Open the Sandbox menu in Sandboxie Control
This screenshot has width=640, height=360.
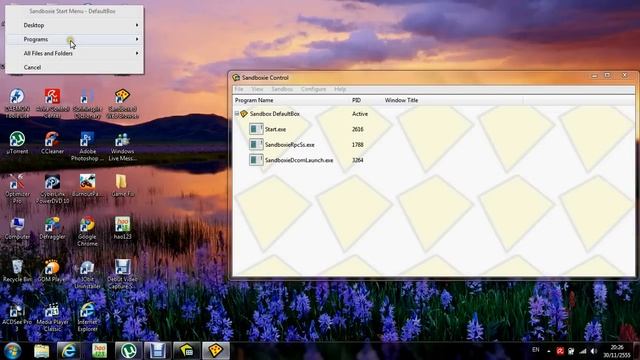pyautogui.click(x=282, y=89)
